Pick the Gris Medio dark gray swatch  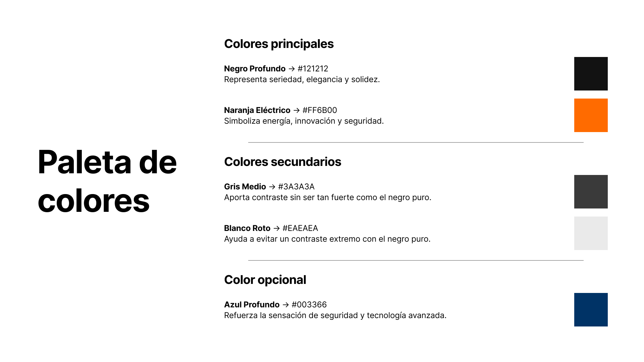click(x=591, y=192)
